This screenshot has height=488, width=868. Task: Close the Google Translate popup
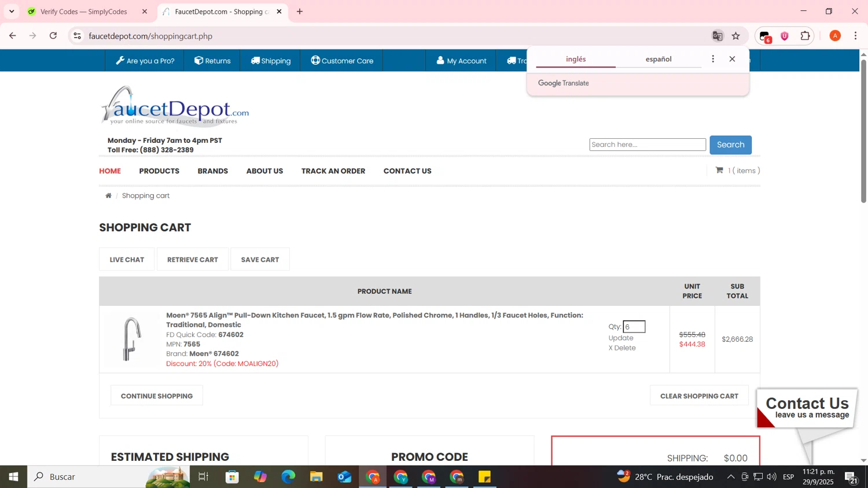(x=732, y=59)
